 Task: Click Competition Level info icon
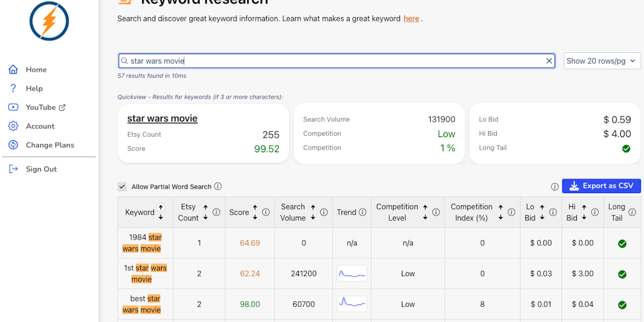click(436, 213)
